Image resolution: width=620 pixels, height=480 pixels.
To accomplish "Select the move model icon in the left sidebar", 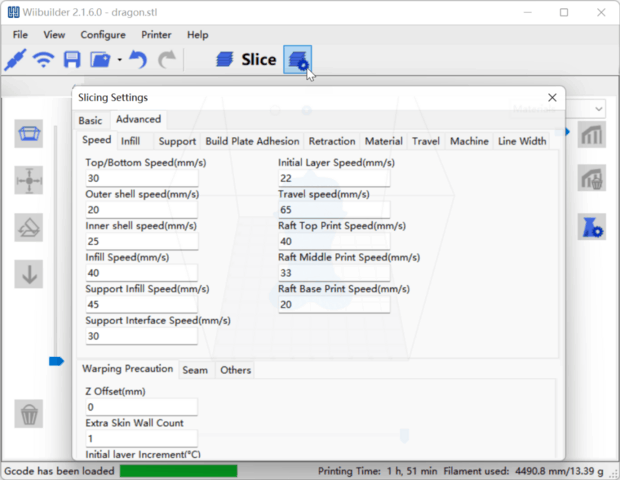I will (30, 181).
